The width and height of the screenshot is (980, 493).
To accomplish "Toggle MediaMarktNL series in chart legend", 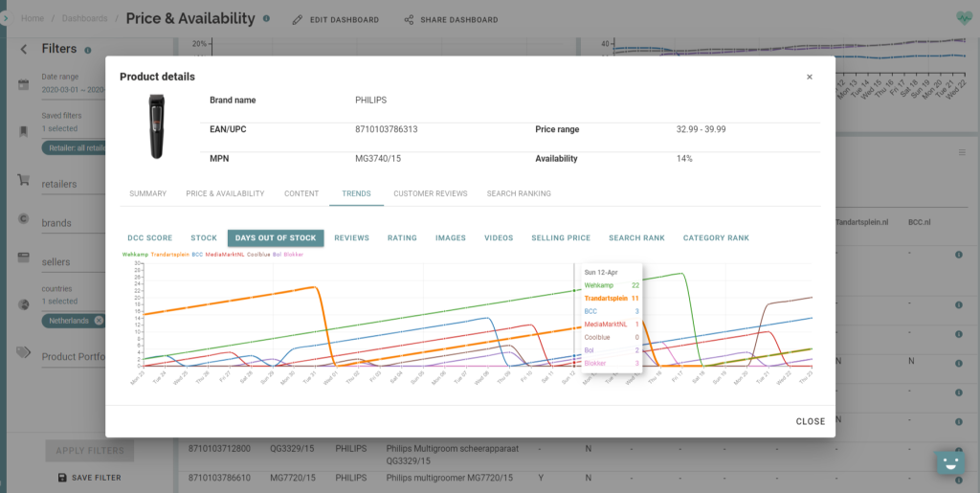I will (224, 255).
